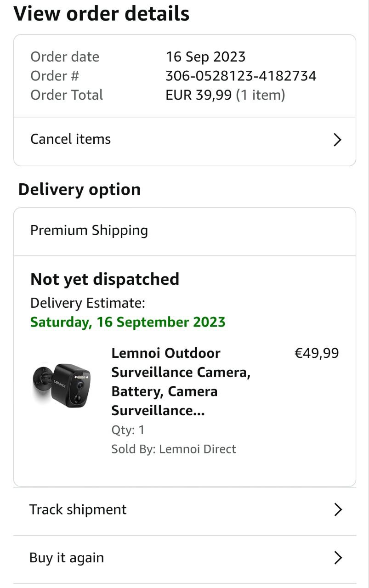
Task: Click the Buy it again chevron arrow
Action: [338, 558]
